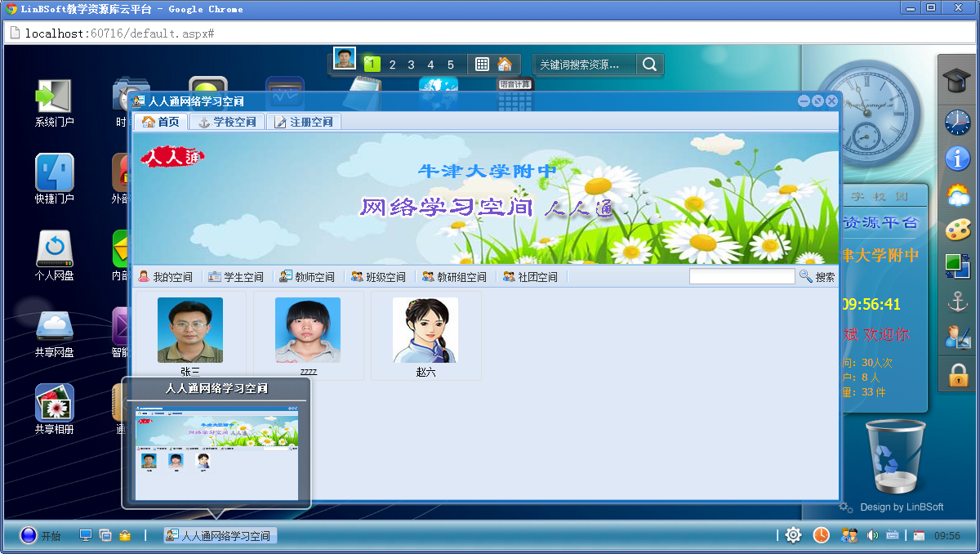The width and height of the screenshot is (980, 554).
Task: Click the anchor icon in right sidebar
Action: tap(957, 302)
